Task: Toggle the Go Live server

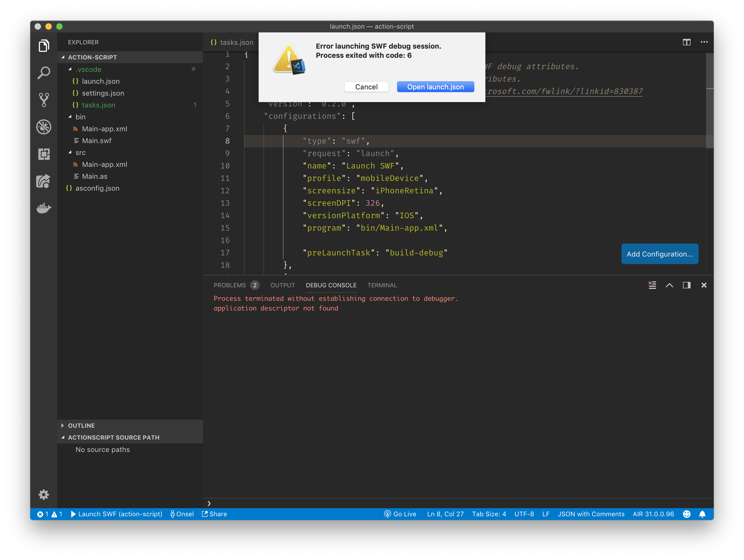Action: pos(400,514)
